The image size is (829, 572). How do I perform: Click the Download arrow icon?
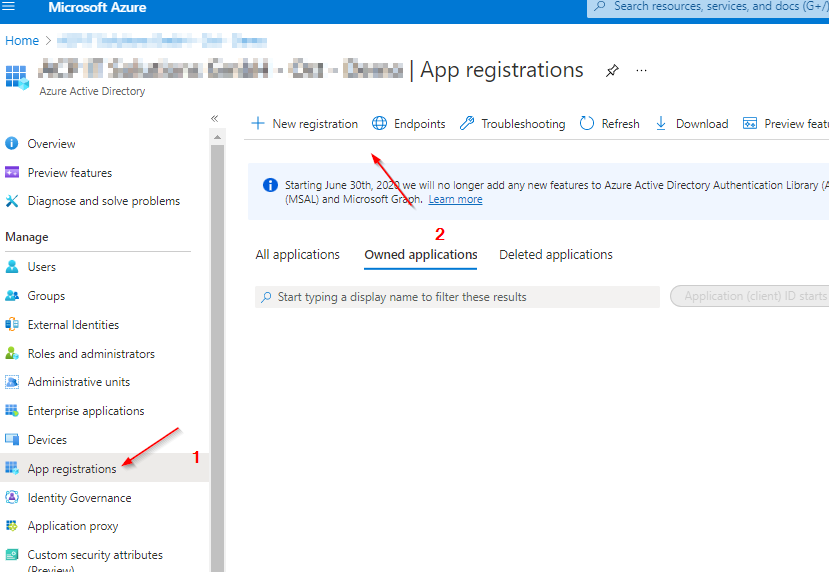coord(661,124)
